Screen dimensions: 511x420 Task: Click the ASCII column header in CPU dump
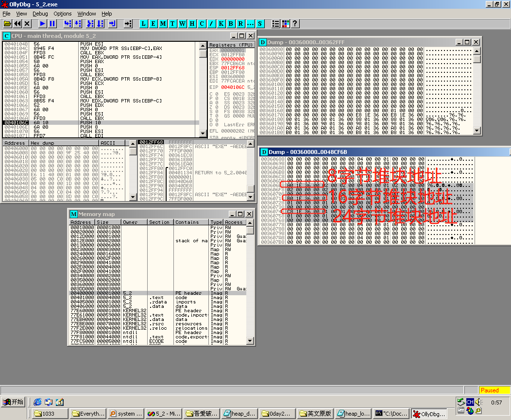coord(112,143)
